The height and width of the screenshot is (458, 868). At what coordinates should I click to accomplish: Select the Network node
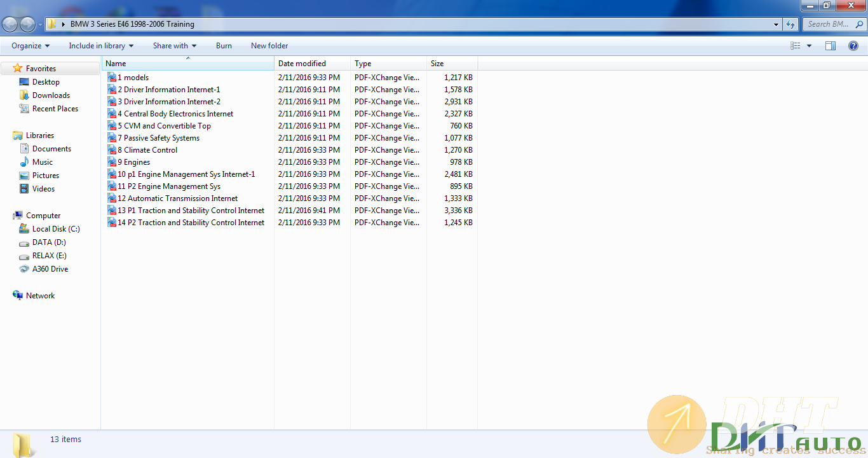tap(40, 296)
